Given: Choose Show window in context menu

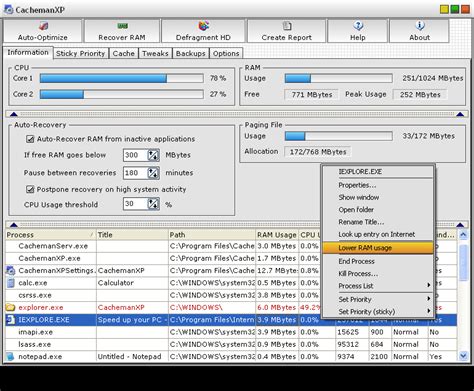Looking at the screenshot, I should click(x=378, y=197).
